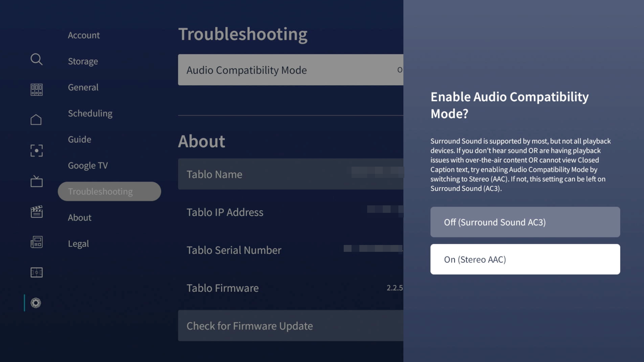Select General in settings menu
Image resolution: width=644 pixels, height=362 pixels.
83,87
